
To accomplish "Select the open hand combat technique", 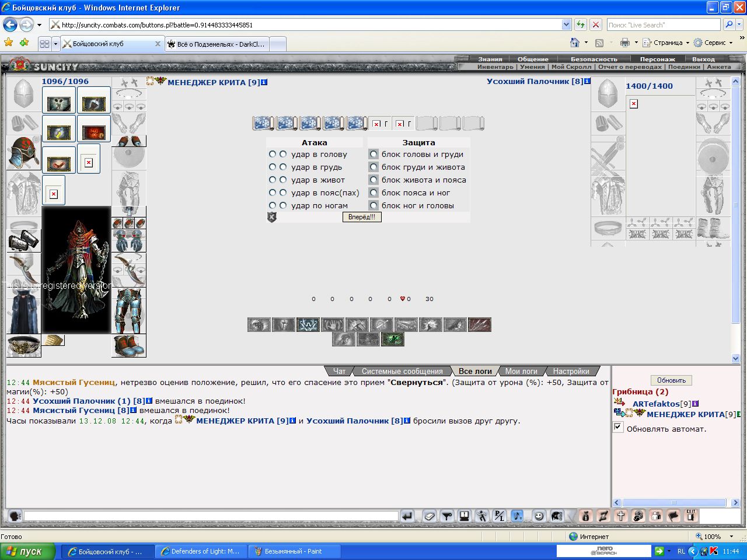I will [333, 324].
